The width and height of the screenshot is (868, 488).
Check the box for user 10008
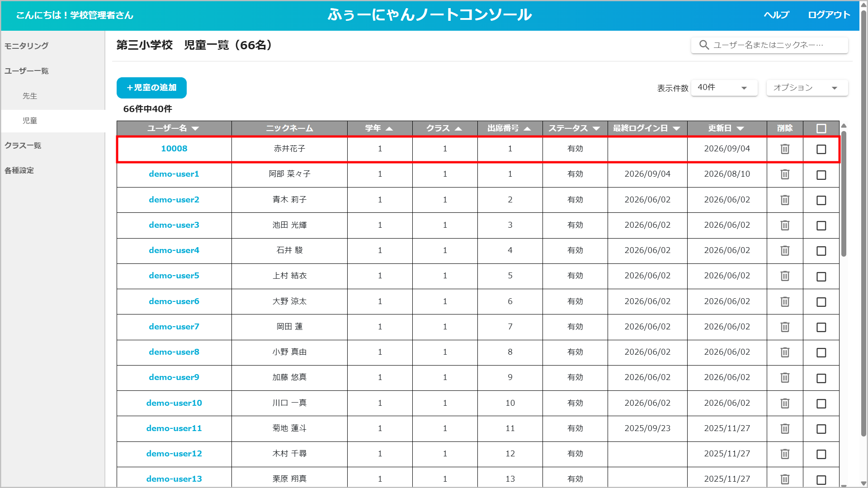tap(821, 149)
